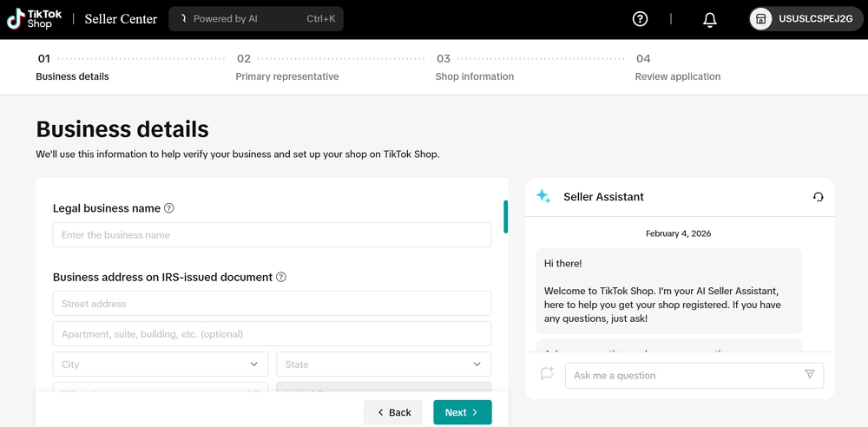Go to step 02 Primary representative

coord(286,76)
